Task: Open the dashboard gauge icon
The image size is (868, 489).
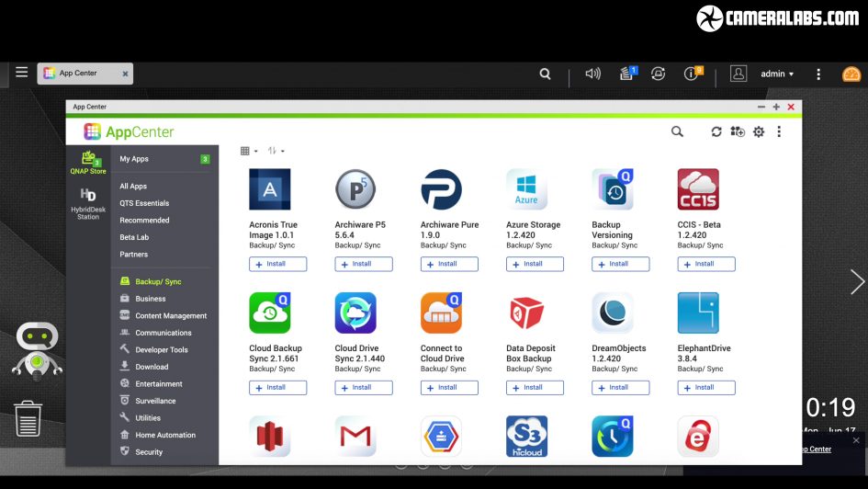Action: coord(851,74)
